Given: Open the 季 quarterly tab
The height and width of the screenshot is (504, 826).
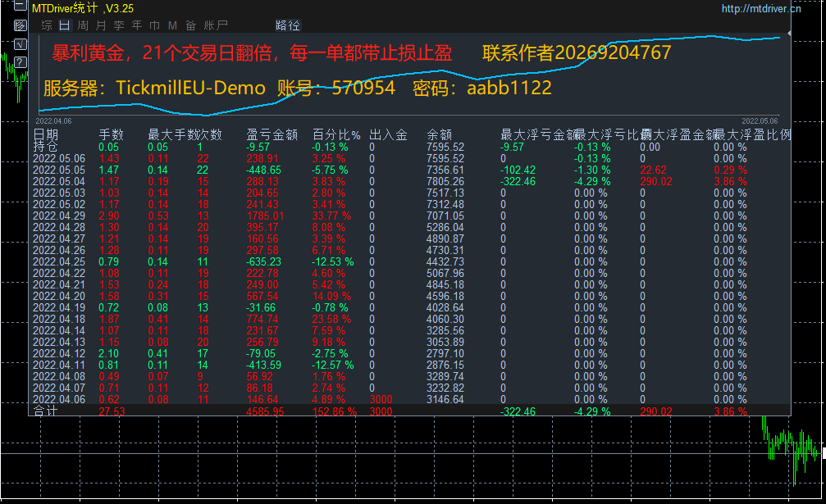Looking at the screenshot, I should pyautogui.click(x=119, y=25).
